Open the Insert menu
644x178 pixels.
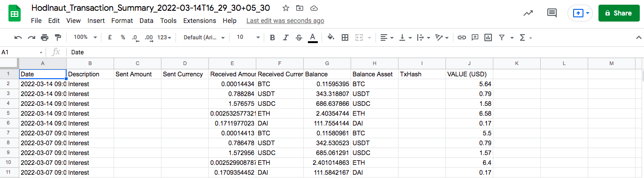96,21
